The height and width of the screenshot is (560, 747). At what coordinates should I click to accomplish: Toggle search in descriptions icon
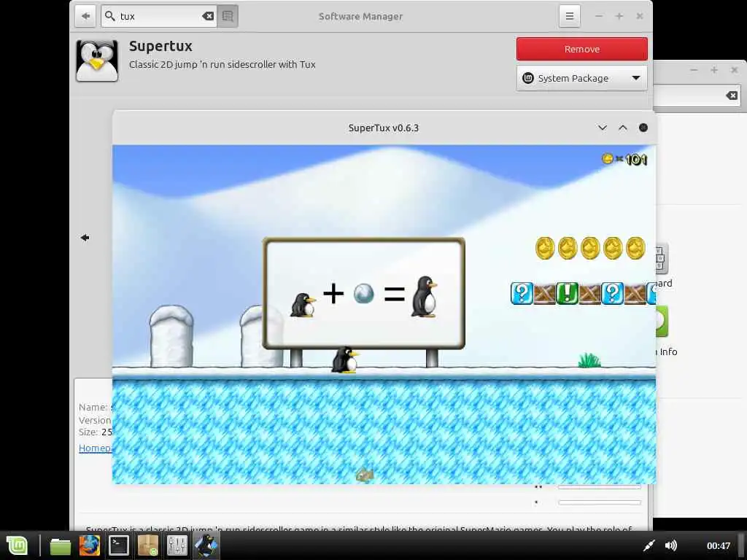tap(228, 16)
